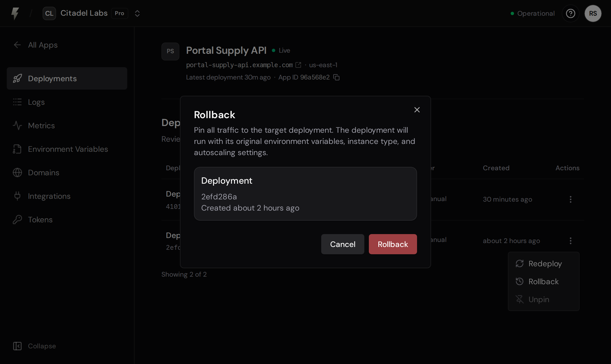Viewport: 611px width, 364px height.
Task: Open portal-supply-api.example.com link
Action: 239,65
